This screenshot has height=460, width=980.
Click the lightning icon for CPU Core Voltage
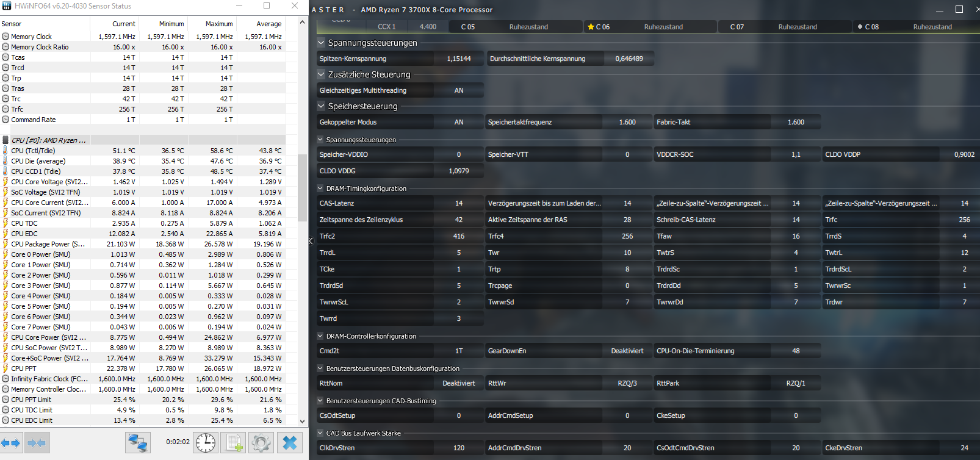[x=5, y=182]
